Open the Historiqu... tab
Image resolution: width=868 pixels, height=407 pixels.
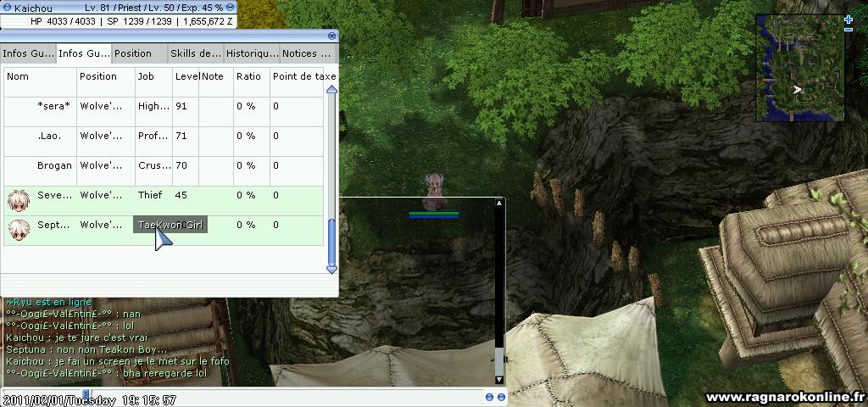click(x=251, y=53)
